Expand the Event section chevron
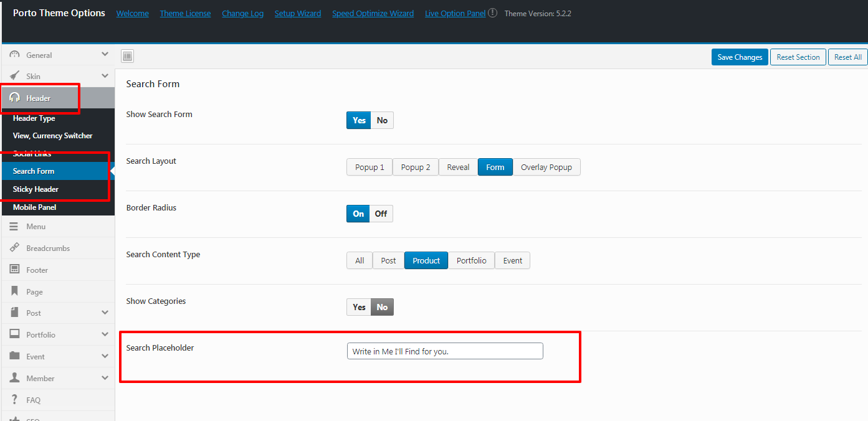Viewport: 868px width, 421px height. (x=105, y=356)
